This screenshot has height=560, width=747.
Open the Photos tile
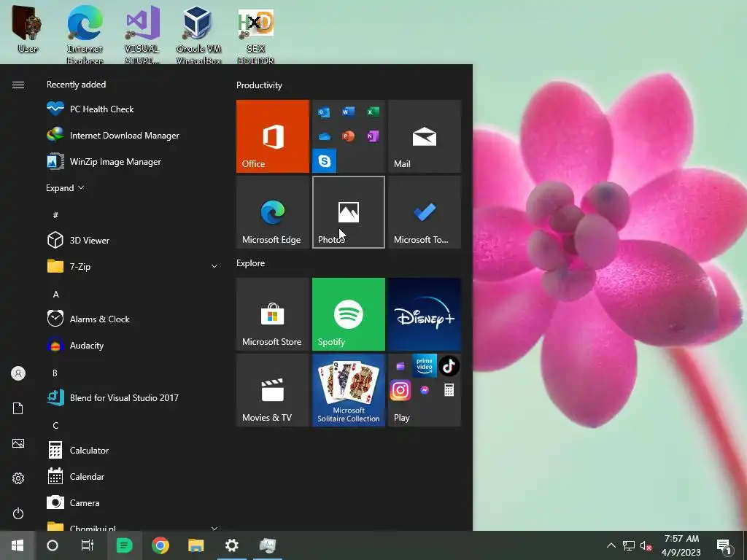click(x=348, y=212)
